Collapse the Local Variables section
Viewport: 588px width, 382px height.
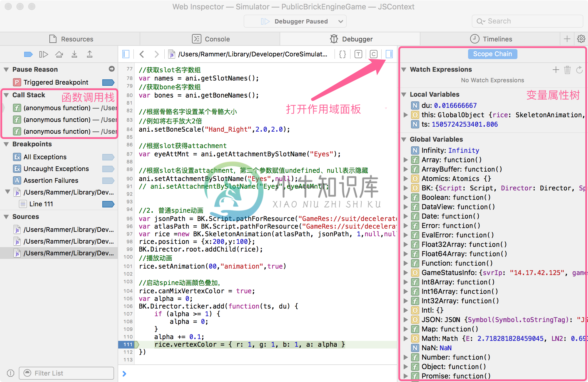click(x=404, y=95)
